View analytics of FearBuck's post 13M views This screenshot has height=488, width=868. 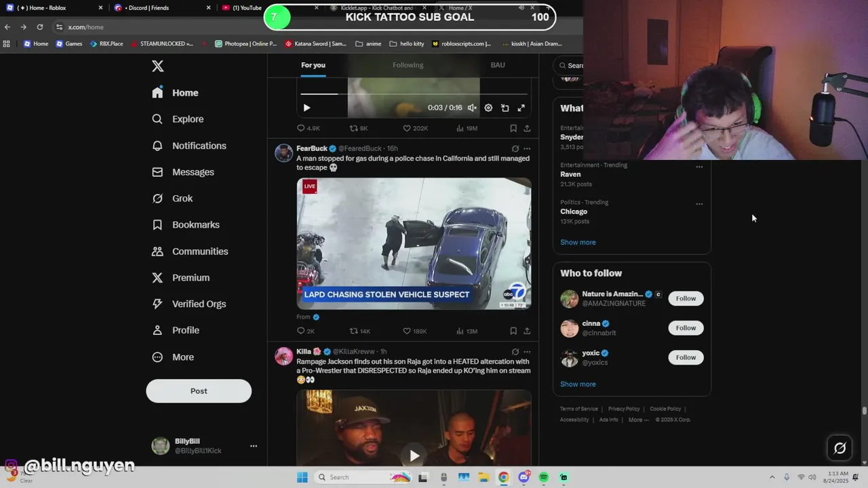point(468,331)
